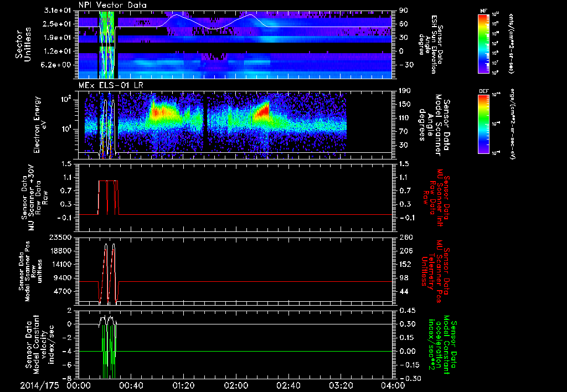
Task: Click the "Sector Unitless" axis title
Action: [x=23, y=44]
